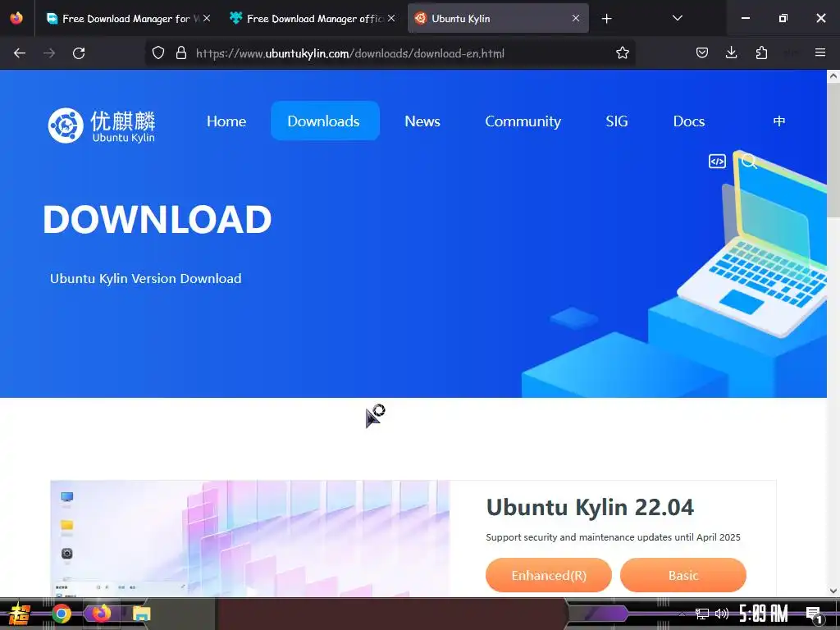Open the tracking protection shield
This screenshot has width=840, height=630.
158,53
